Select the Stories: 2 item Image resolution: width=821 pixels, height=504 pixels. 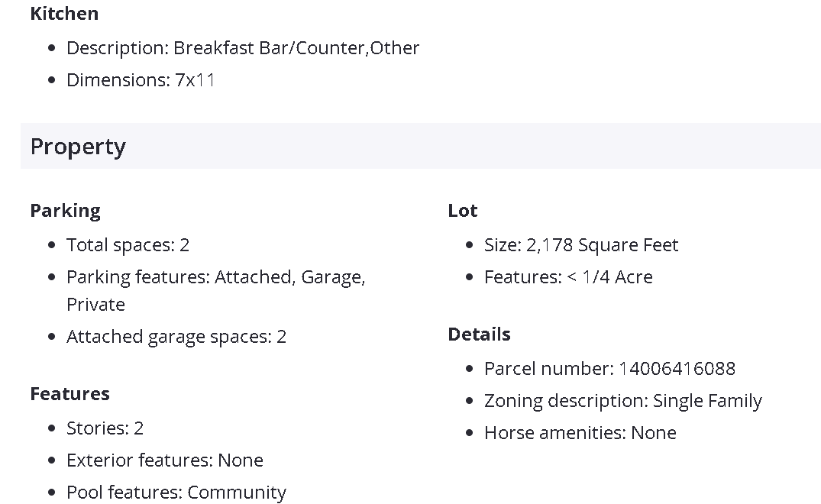coord(105,428)
